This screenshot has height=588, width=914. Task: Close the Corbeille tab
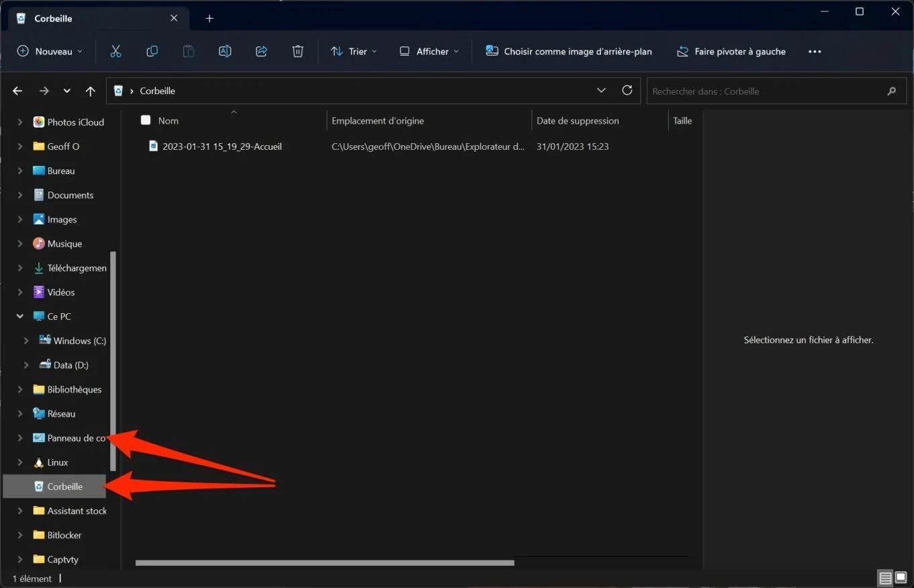coord(174,18)
